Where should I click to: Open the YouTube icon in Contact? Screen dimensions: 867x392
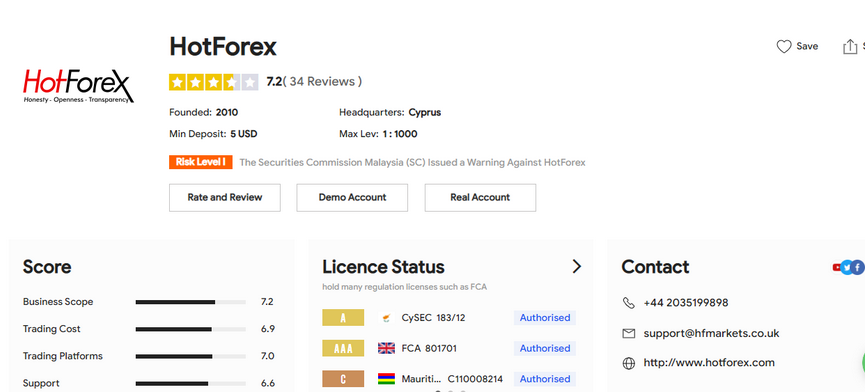(837, 268)
